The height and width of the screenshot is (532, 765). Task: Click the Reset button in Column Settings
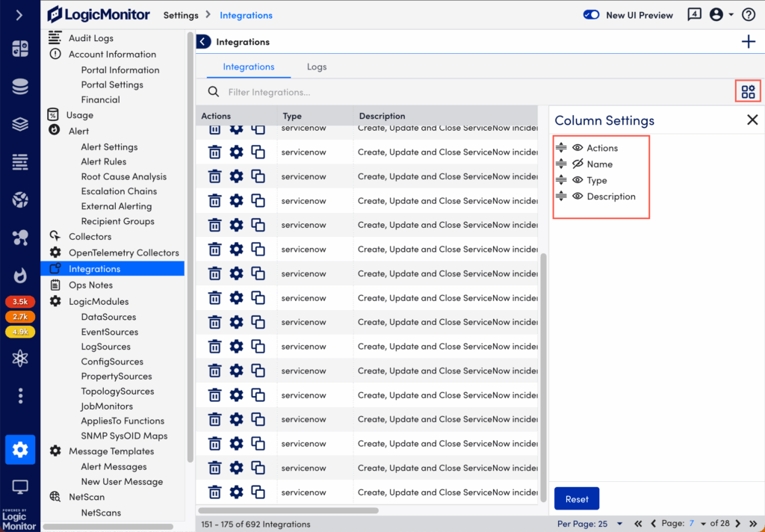[576, 499]
